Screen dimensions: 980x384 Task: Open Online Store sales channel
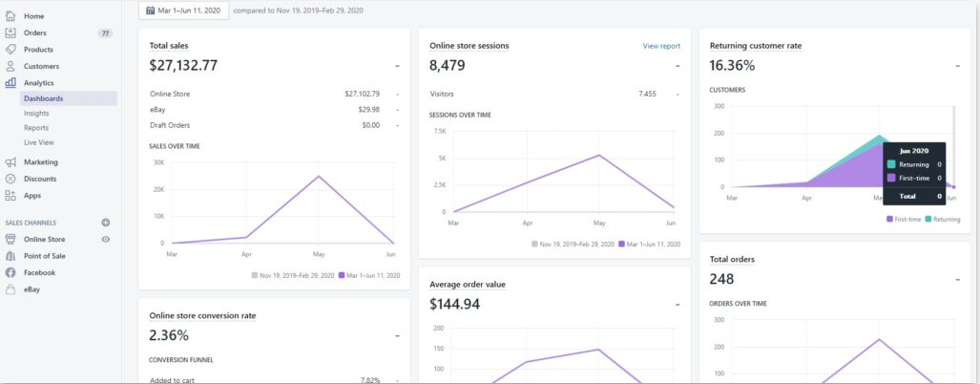pos(45,240)
